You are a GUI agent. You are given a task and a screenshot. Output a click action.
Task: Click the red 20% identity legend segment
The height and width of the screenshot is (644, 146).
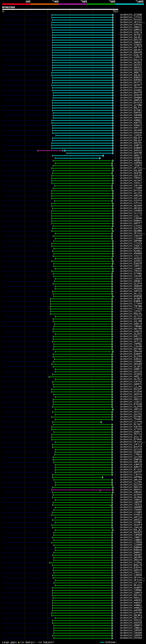tap(16, 4)
